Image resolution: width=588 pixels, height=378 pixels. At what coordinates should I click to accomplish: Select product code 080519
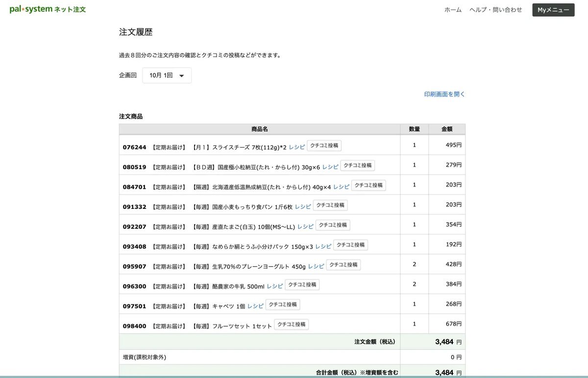[134, 167]
